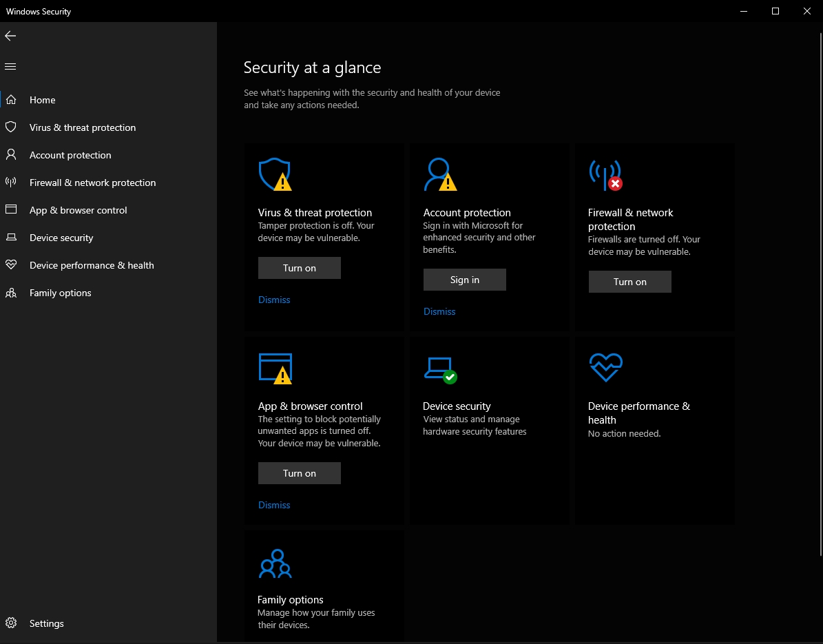Turn on blocking under App & browser control
The width and height of the screenshot is (823, 644).
click(x=299, y=473)
